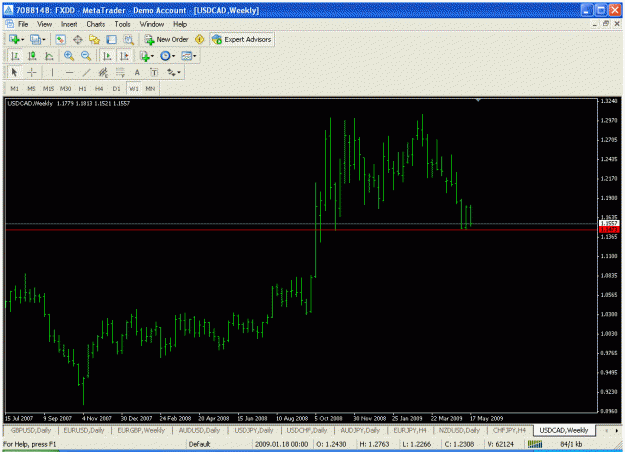Open the Window menu
Image resolution: width=625 pixels, height=452 pixels.
point(151,24)
